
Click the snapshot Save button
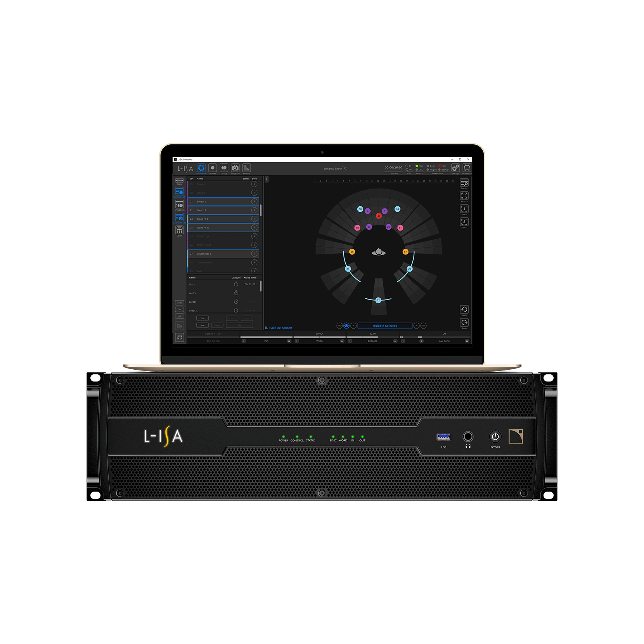tap(217, 325)
